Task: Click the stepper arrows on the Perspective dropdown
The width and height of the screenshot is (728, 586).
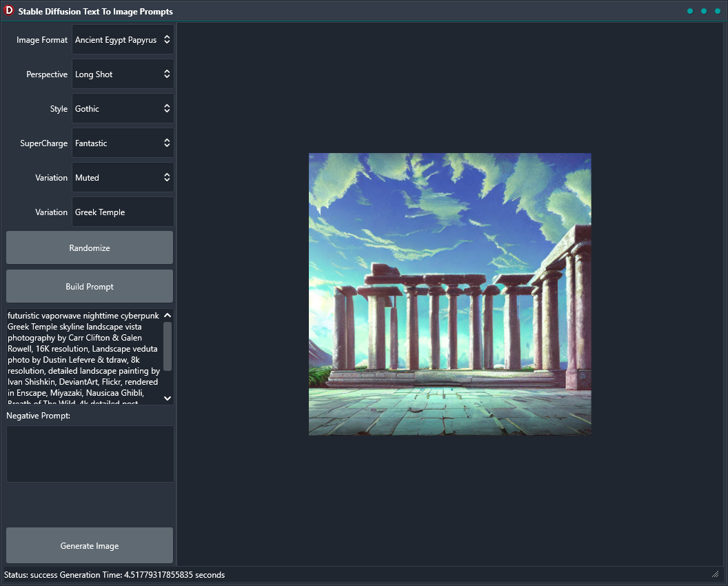Action: pos(167,74)
